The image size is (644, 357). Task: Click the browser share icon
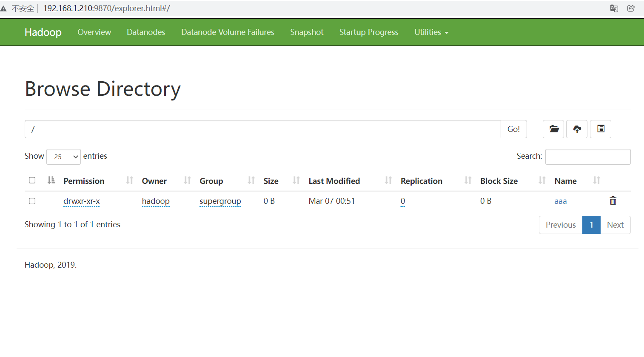(631, 8)
